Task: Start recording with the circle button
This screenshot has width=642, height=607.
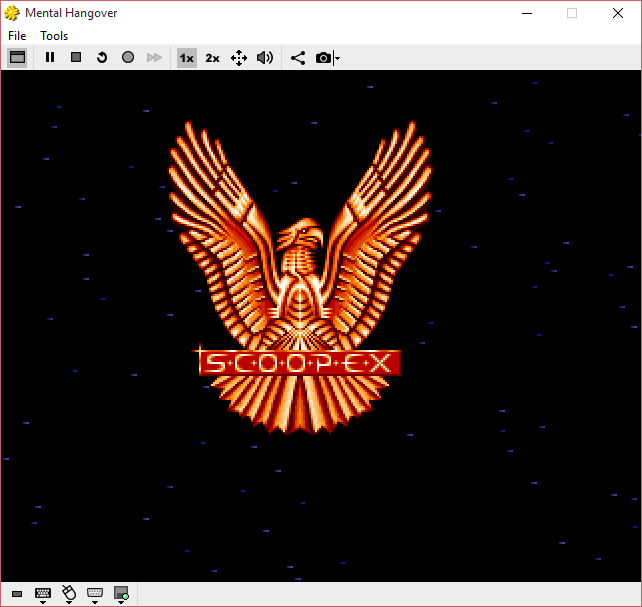Action: click(x=128, y=58)
